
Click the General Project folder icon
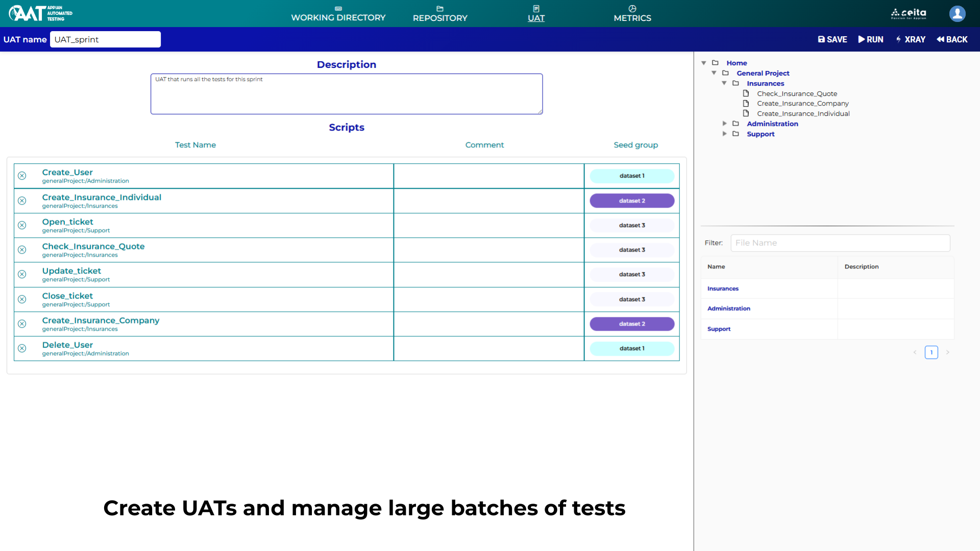pos(725,73)
